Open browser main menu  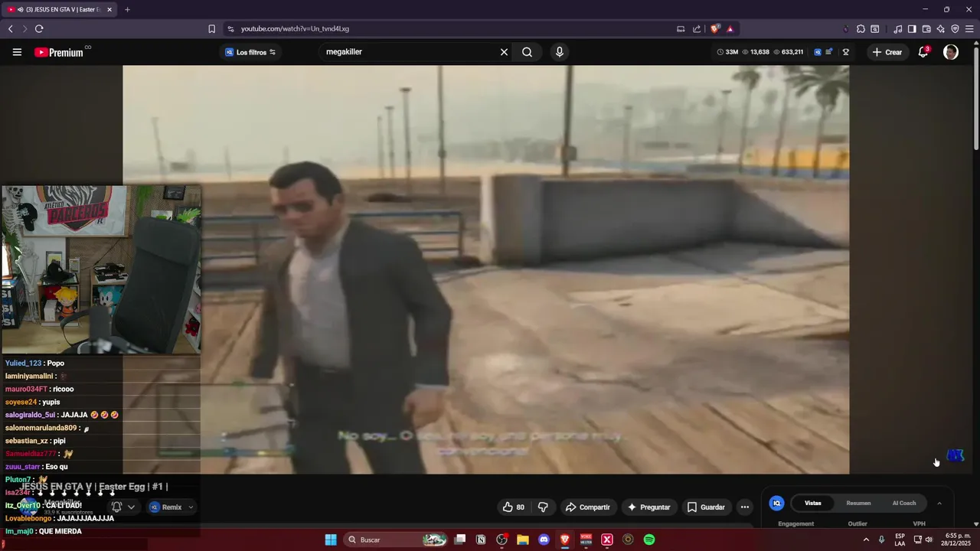tap(969, 28)
